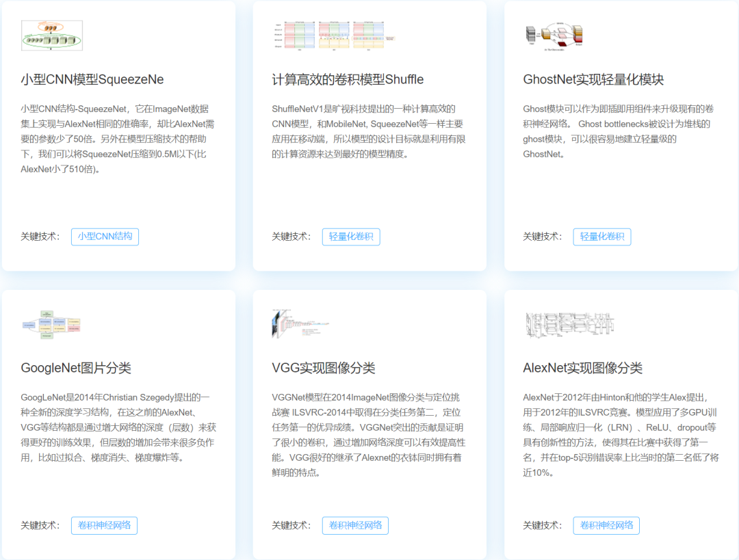Click the 轻量化卷积 tag under ShuffleNet
Screen dimensions: 739x560
351,237
